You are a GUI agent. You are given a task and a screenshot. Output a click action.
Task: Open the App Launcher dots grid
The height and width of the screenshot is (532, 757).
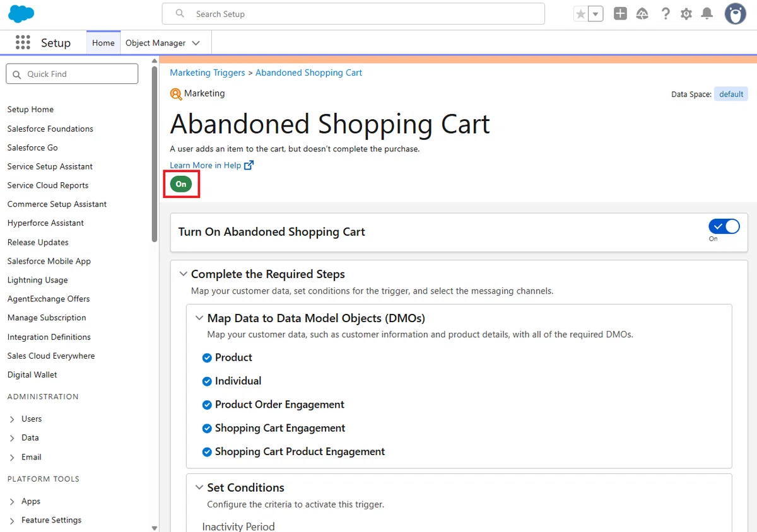(x=23, y=42)
